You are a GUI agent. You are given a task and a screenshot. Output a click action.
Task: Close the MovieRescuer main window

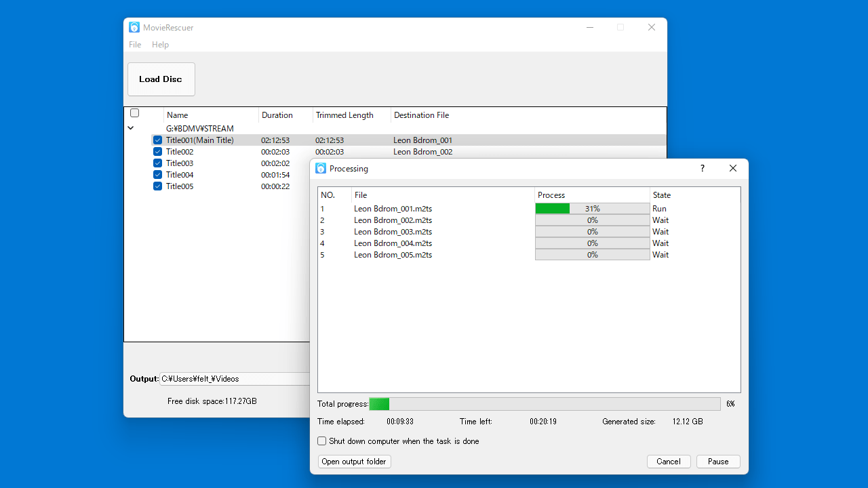tap(652, 27)
